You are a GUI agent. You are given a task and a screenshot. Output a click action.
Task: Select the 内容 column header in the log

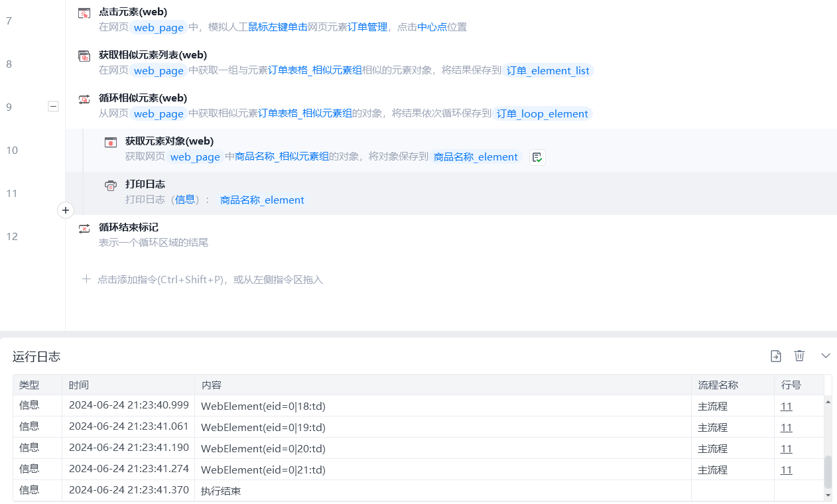click(x=212, y=385)
